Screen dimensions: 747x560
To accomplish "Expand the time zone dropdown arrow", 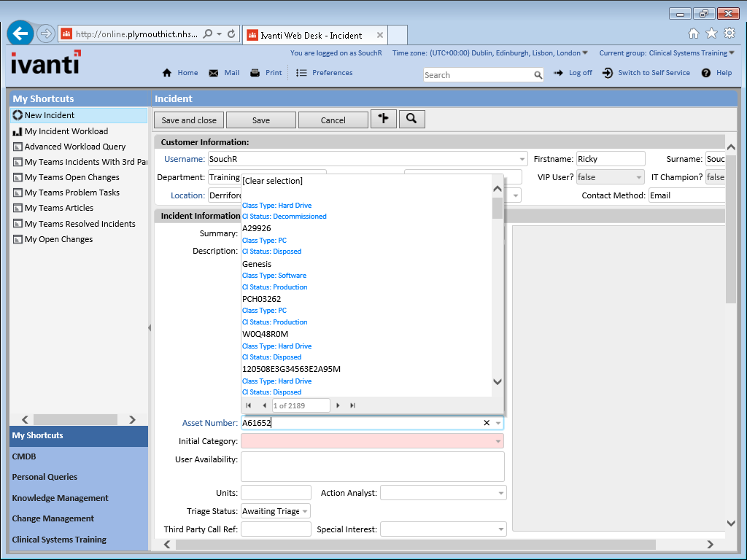I will [x=585, y=52].
